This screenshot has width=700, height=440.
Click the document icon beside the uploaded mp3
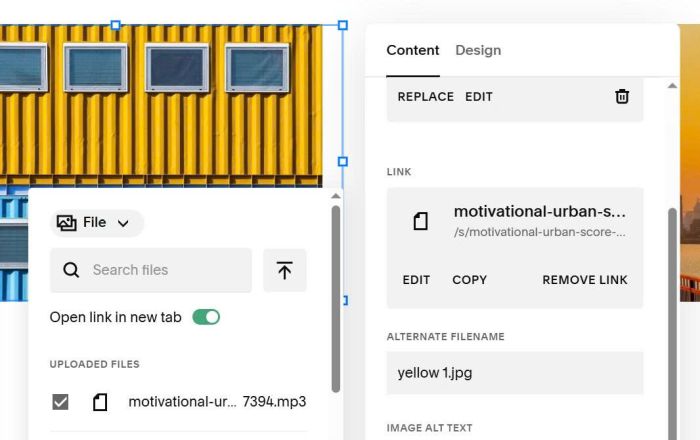pyautogui.click(x=100, y=402)
